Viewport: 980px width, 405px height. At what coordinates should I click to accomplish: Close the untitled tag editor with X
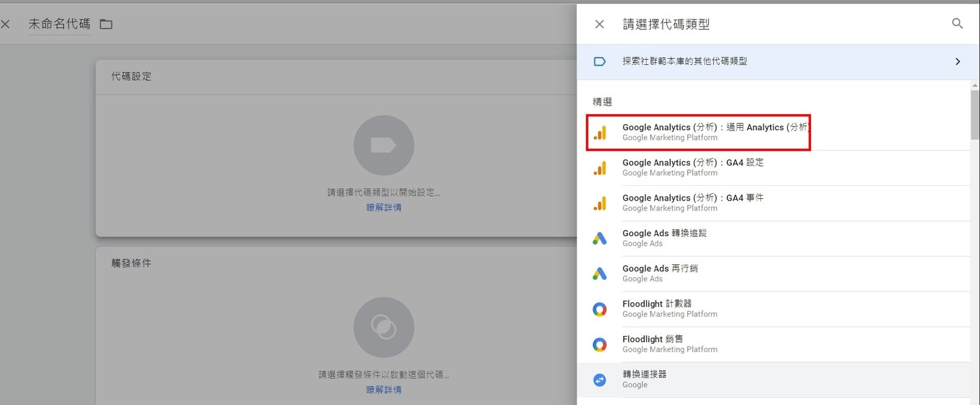5,24
